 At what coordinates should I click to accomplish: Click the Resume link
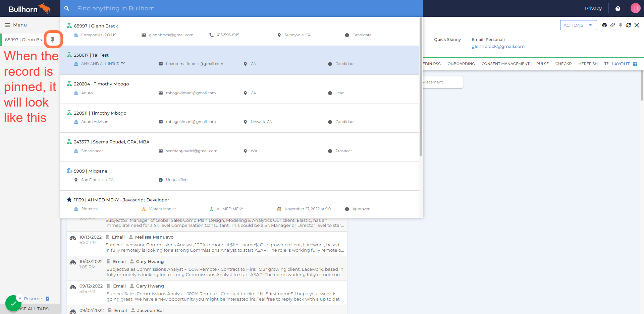33,299
